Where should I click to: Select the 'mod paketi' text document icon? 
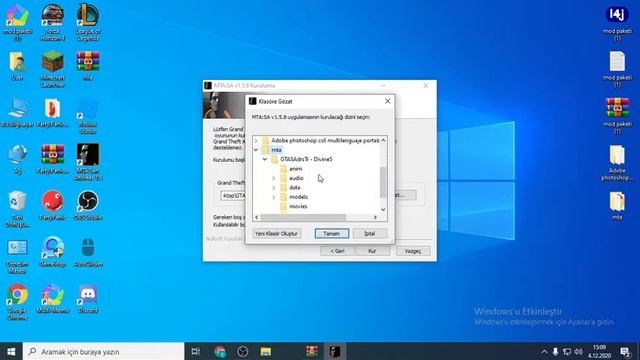pyautogui.click(x=617, y=69)
